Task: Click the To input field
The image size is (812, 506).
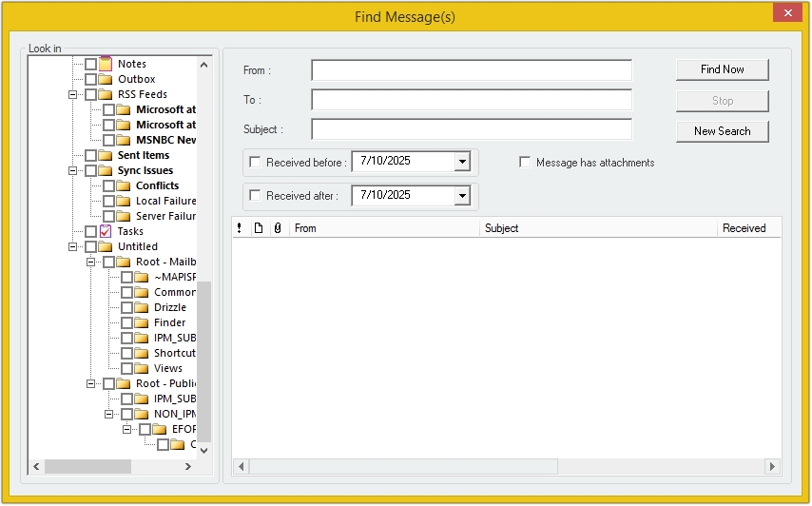Action: point(472,100)
